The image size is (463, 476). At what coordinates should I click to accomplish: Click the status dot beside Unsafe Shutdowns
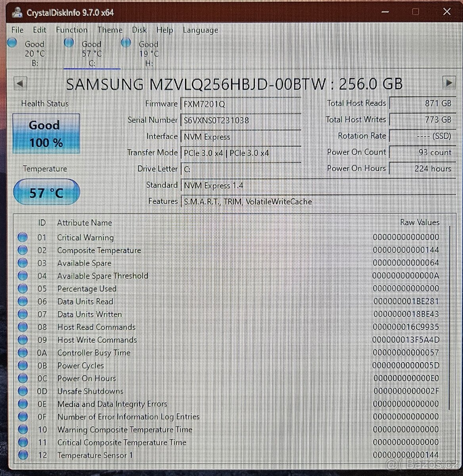coord(23,391)
